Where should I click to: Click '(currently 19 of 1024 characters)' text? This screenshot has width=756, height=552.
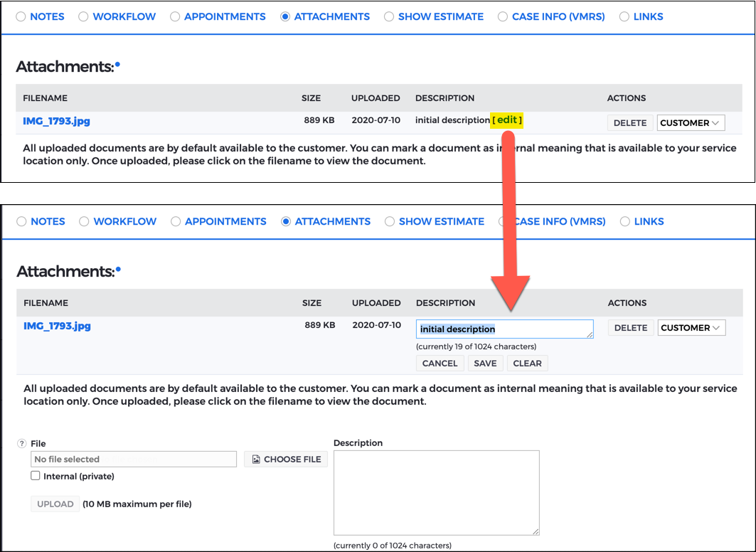click(x=476, y=346)
